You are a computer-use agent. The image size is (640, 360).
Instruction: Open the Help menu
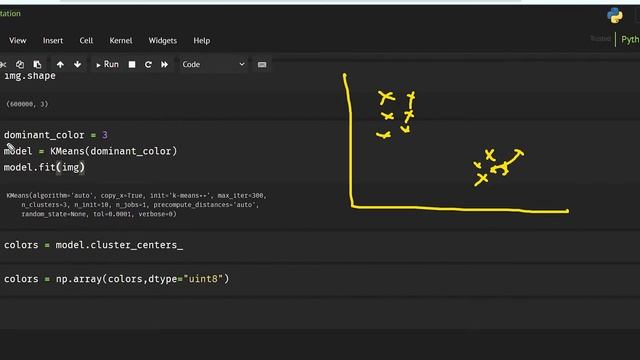click(x=202, y=40)
